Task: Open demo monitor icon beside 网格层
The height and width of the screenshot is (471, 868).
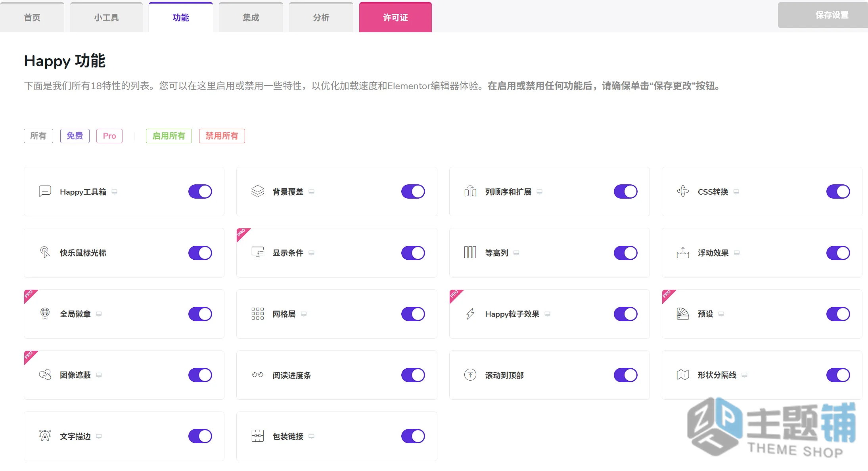Action: tap(304, 314)
